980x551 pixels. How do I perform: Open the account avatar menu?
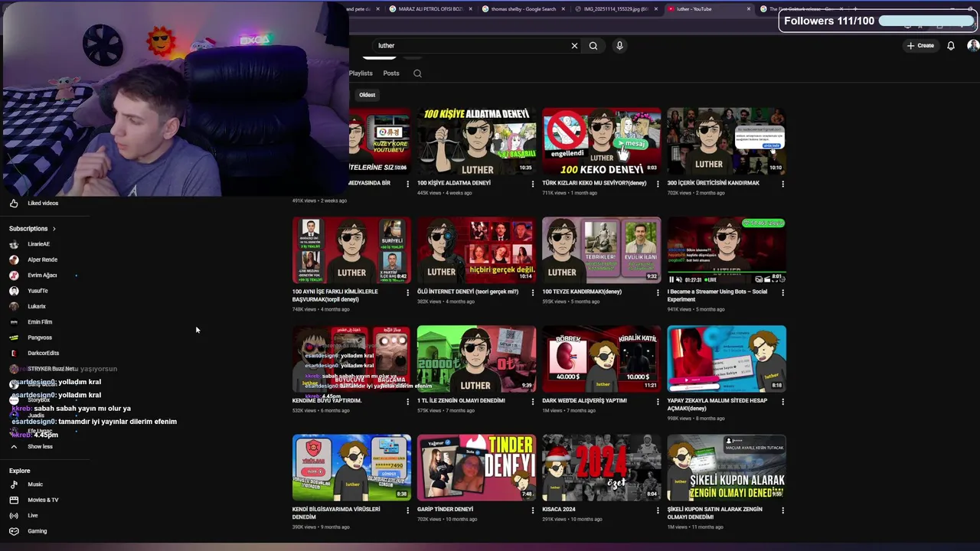[973, 46]
